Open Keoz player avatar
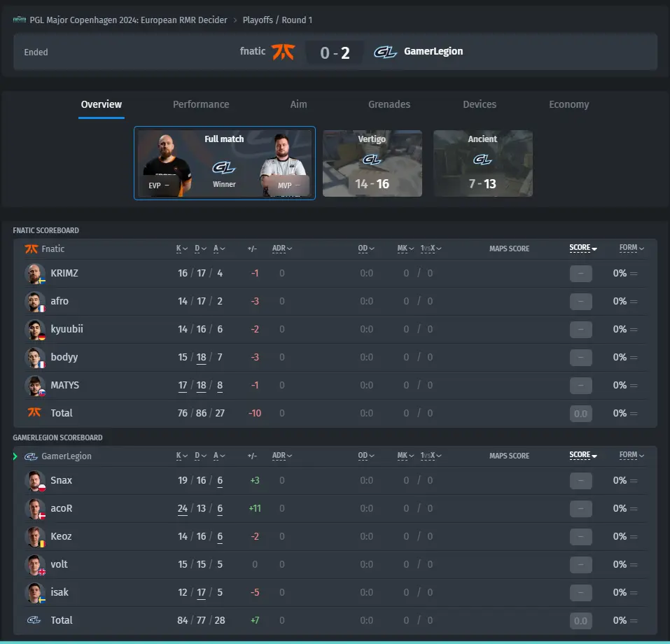 tap(34, 537)
